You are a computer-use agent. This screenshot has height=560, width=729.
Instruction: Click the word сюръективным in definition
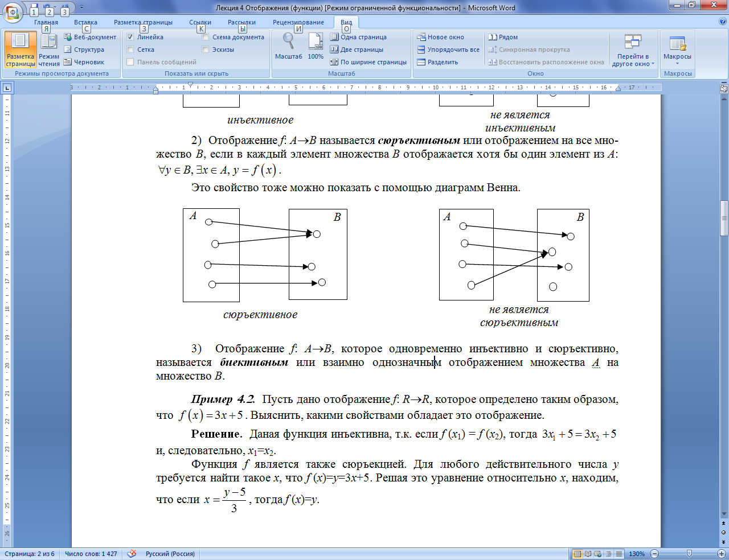pos(419,141)
